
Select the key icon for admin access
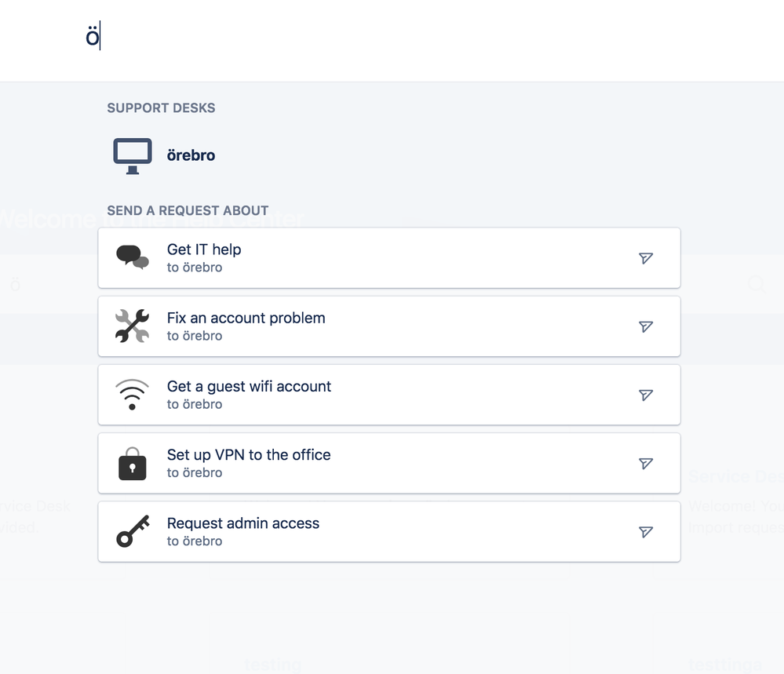[132, 530]
